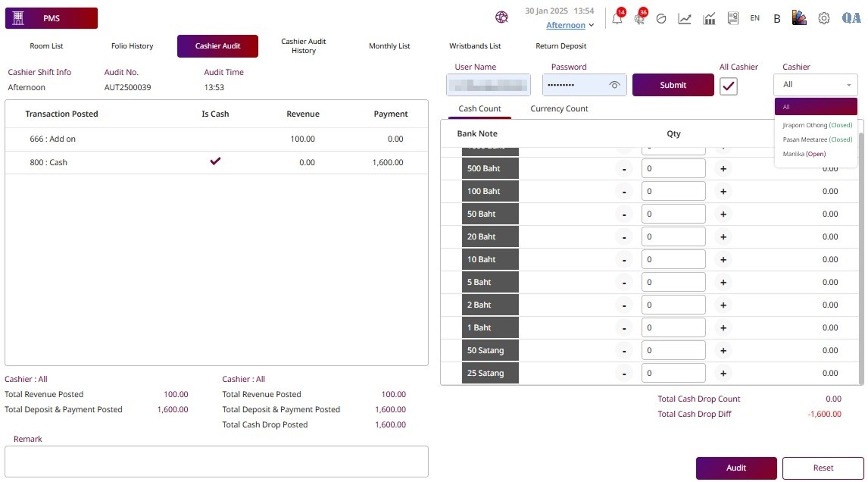Toggle password visibility eye icon
The image size is (868, 482).
[x=615, y=85]
